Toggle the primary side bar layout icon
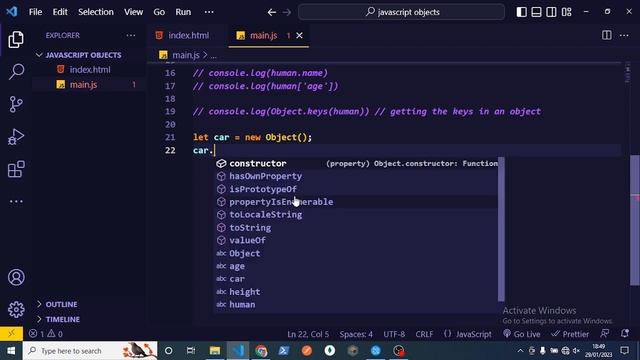The image size is (640, 360). 521,12
